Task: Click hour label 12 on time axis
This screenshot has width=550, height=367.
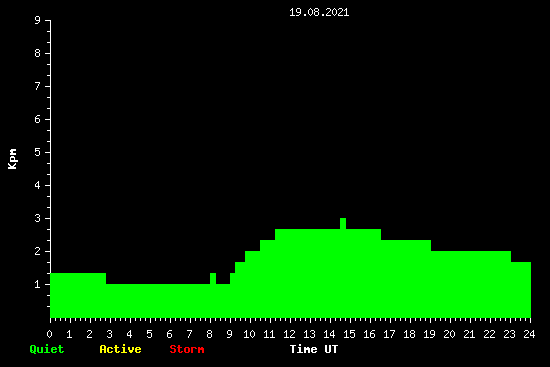Action: tap(289, 334)
